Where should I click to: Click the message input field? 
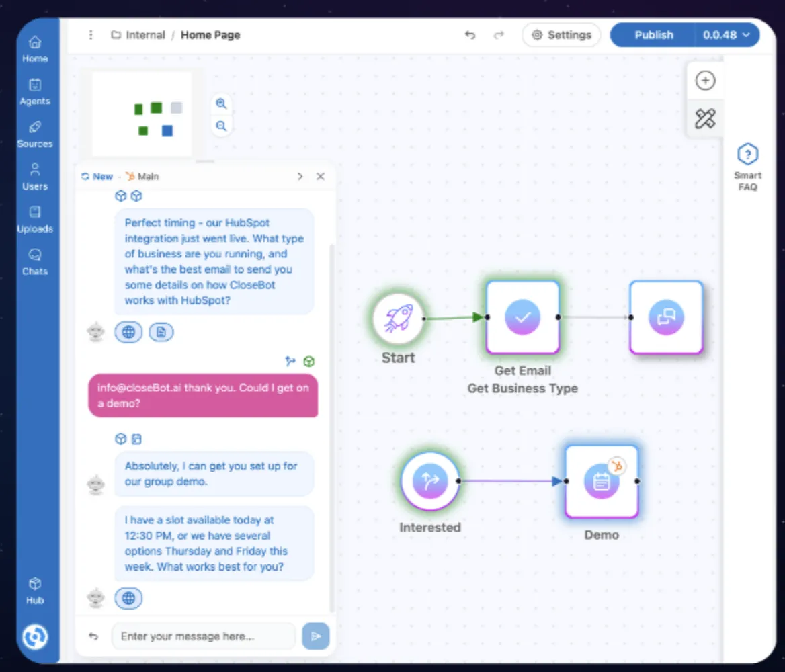[x=203, y=636]
